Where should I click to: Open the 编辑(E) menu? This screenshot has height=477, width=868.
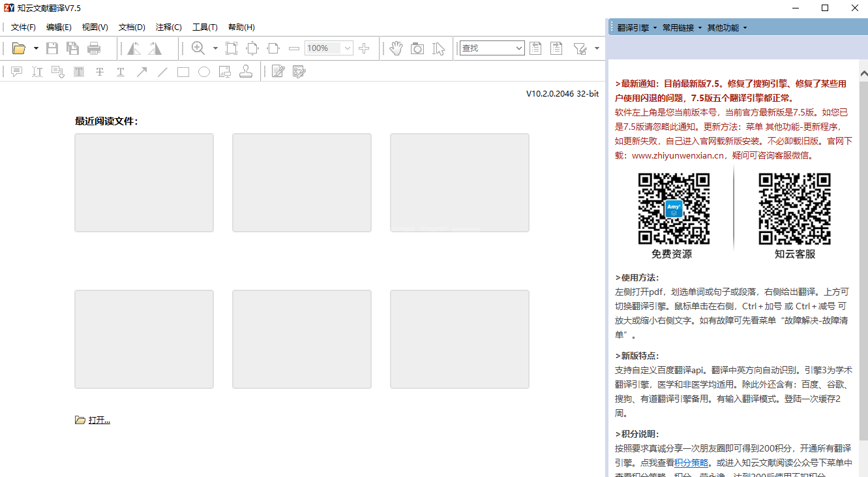(x=59, y=27)
